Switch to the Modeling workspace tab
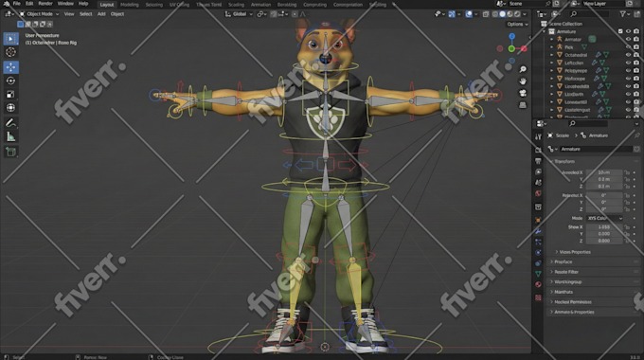 130,5
